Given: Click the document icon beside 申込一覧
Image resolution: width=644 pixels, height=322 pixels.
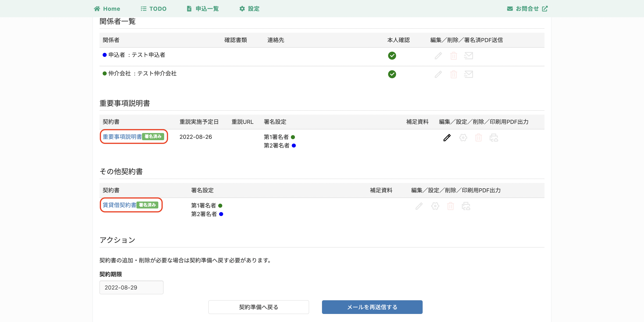Looking at the screenshot, I should coord(189,9).
